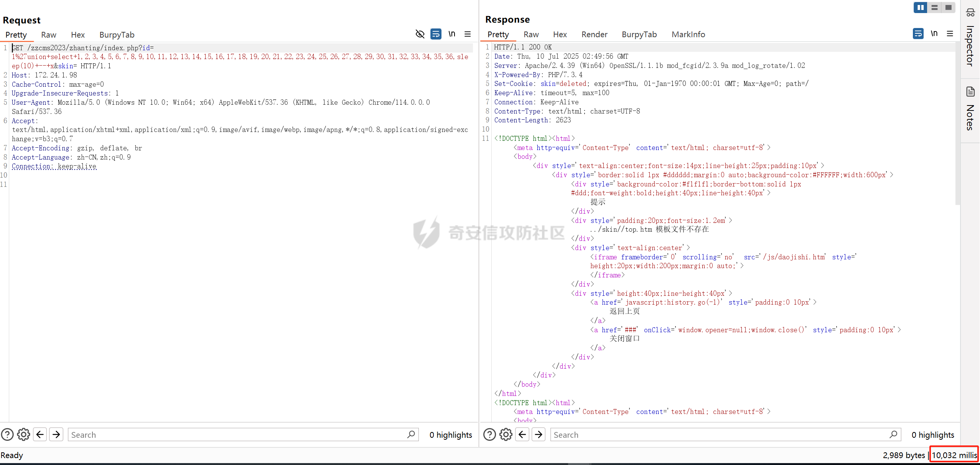The image size is (980, 465).
Task: Toggle word wrap icon in Response pane
Action: click(918, 34)
